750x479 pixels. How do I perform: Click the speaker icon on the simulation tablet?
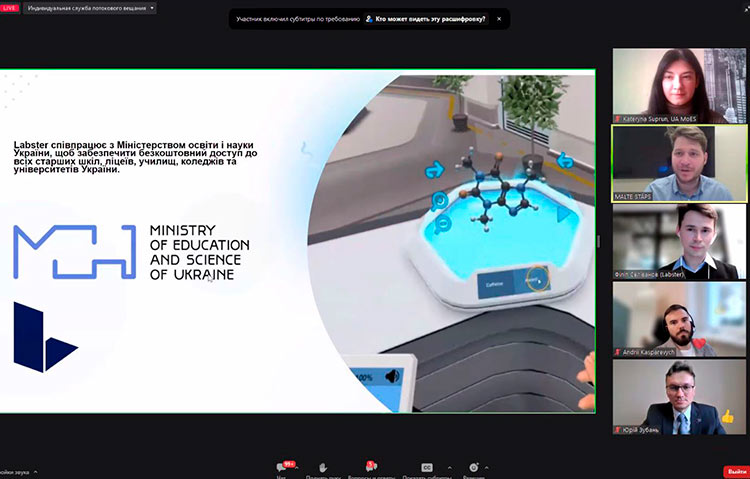pyautogui.click(x=390, y=377)
